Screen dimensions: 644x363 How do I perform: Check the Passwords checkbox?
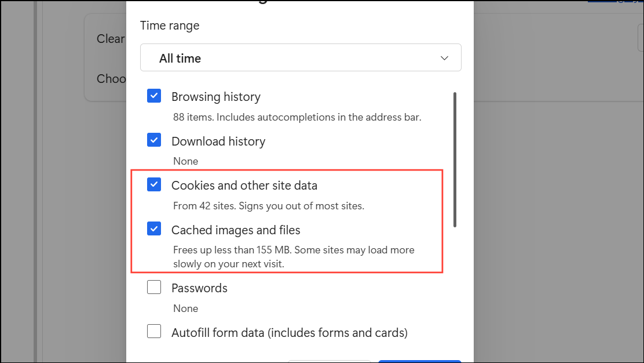point(154,287)
